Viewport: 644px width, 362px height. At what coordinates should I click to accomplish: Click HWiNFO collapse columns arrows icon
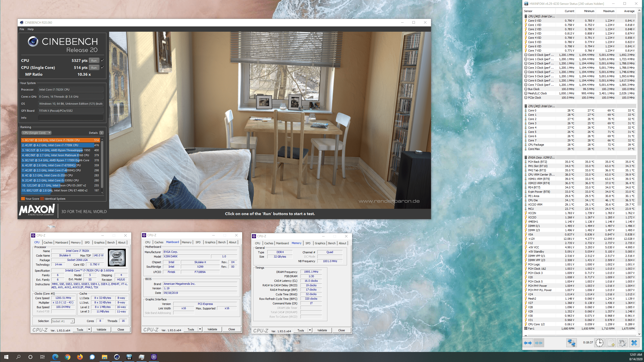(x=539, y=343)
